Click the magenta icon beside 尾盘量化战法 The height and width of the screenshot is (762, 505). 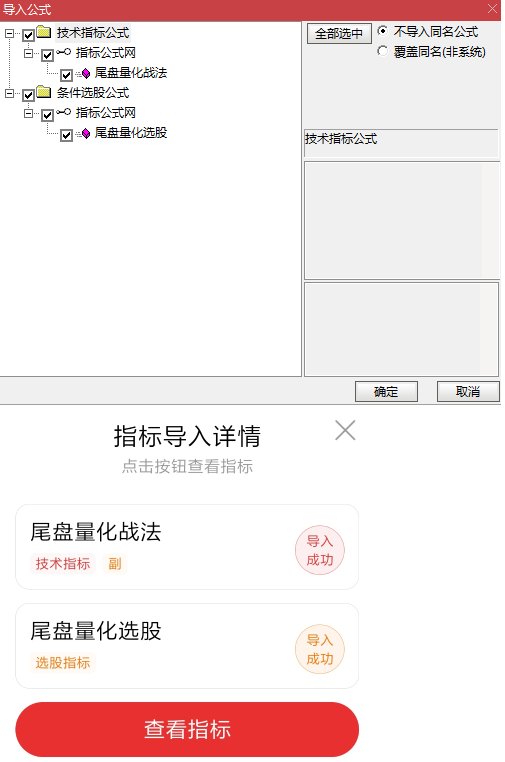(86, 73)
